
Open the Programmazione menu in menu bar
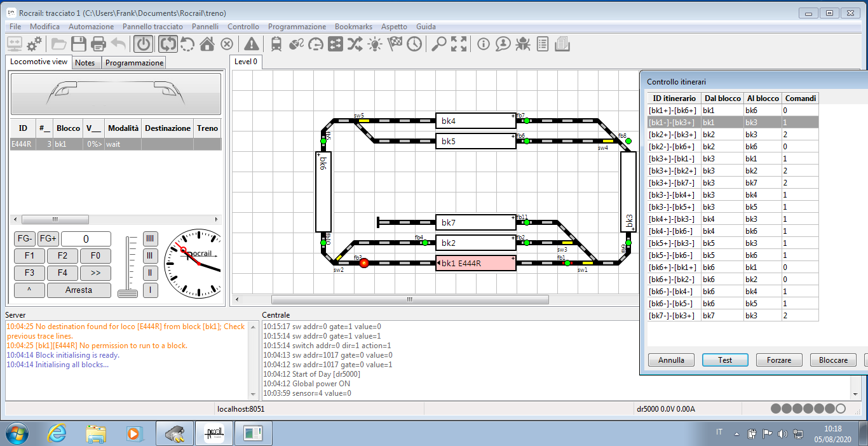coord(297,27)
